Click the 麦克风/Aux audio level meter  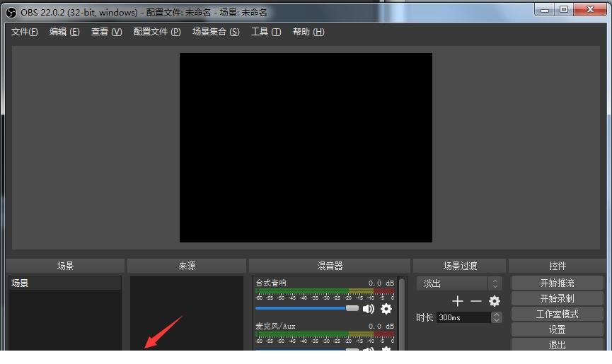(x=325, y=334)
